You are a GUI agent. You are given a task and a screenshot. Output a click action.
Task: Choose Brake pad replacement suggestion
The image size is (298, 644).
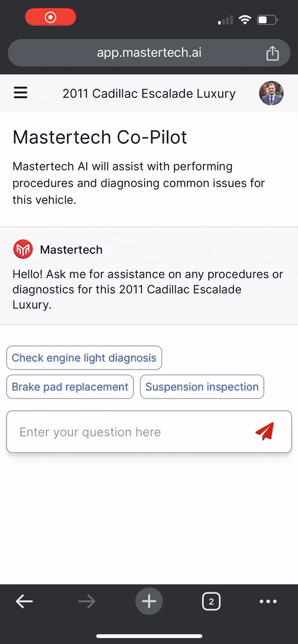coord(70,387)
